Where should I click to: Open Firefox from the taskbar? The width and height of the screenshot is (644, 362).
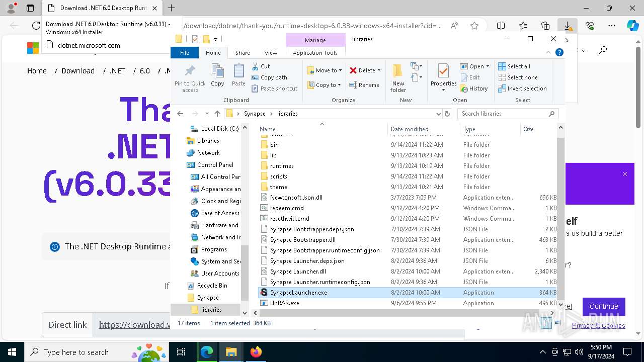(x=256, y=352)
